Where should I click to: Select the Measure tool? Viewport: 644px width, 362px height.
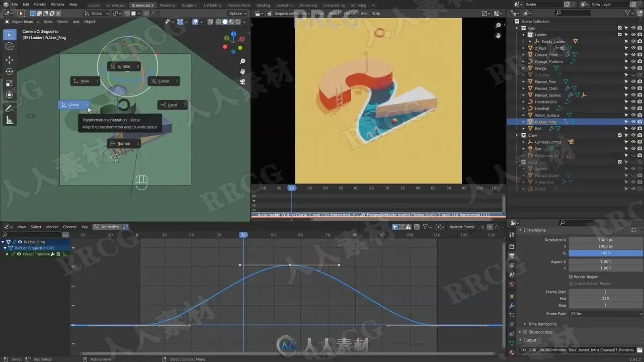9,120
